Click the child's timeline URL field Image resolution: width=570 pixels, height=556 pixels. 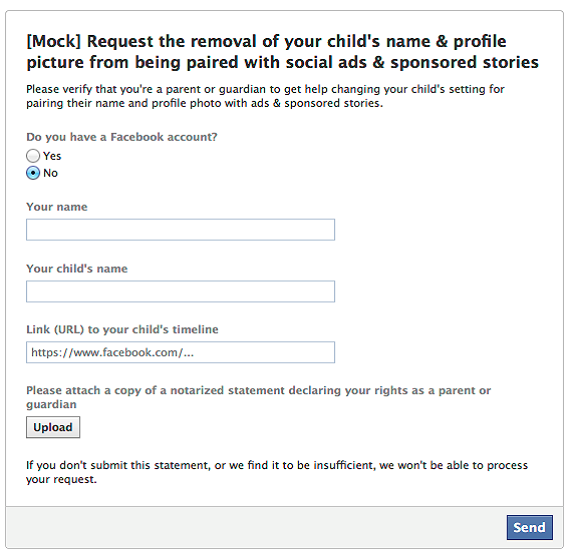click(x=180, y=352)
